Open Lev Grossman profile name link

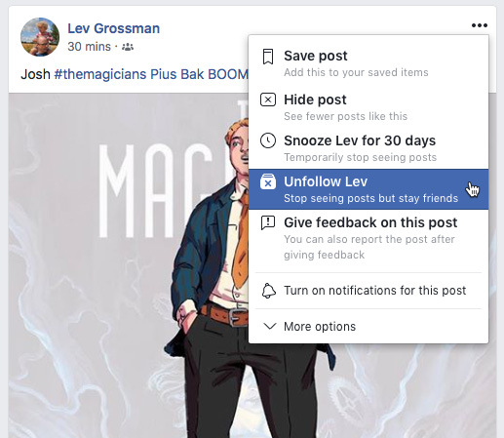[113, 28]
